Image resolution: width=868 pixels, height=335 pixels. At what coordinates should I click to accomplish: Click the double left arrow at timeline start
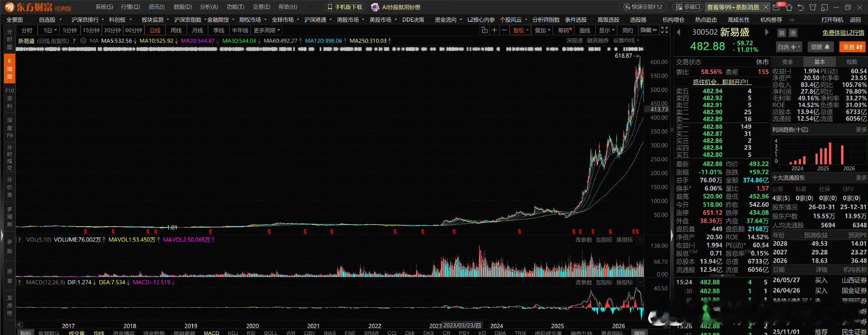[x=20, y=325]
